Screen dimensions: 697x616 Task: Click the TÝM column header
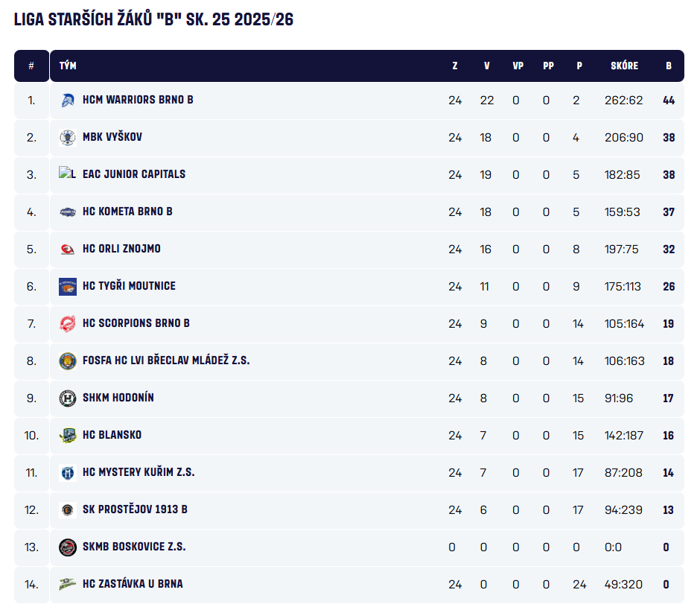68,66
